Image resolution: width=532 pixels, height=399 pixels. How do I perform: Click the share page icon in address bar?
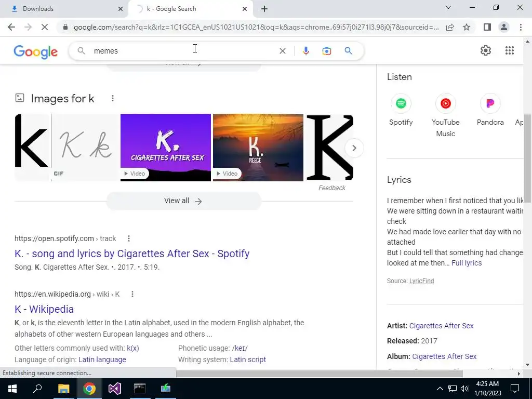click(450, 27)
